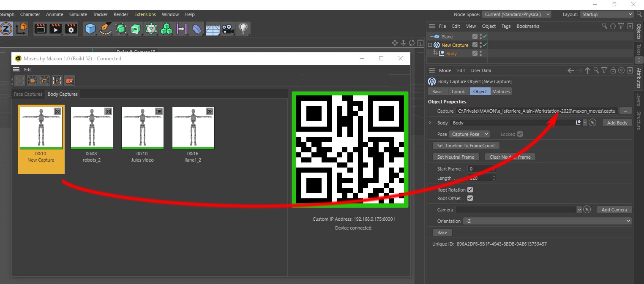644x284 pixels.
Task: Expand the Body parameter disclosure arrow
Action: click(x=430, y=123)
